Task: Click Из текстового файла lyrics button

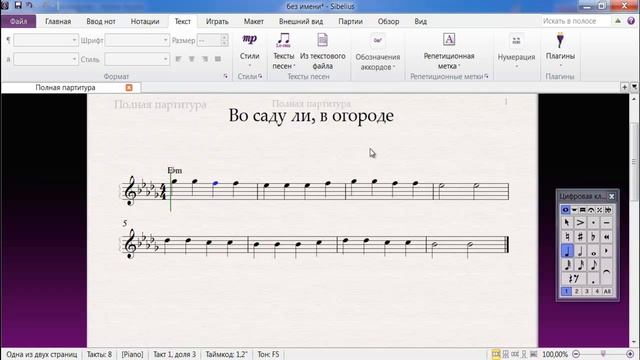Action: pos(322,51)
